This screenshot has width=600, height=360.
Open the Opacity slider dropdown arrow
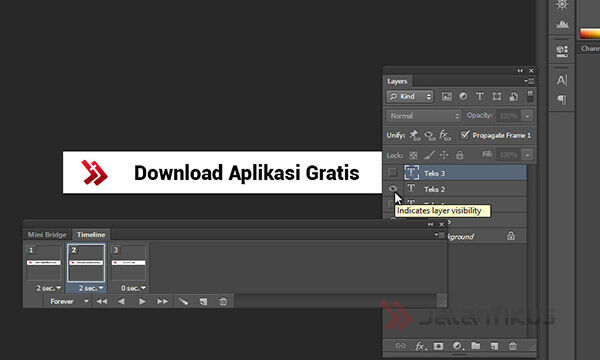[527, 116]
